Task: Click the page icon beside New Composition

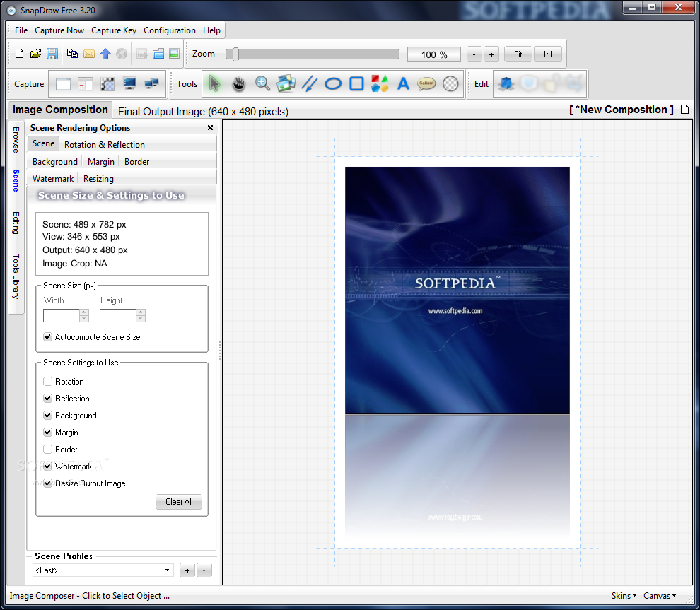Action: 685,110
